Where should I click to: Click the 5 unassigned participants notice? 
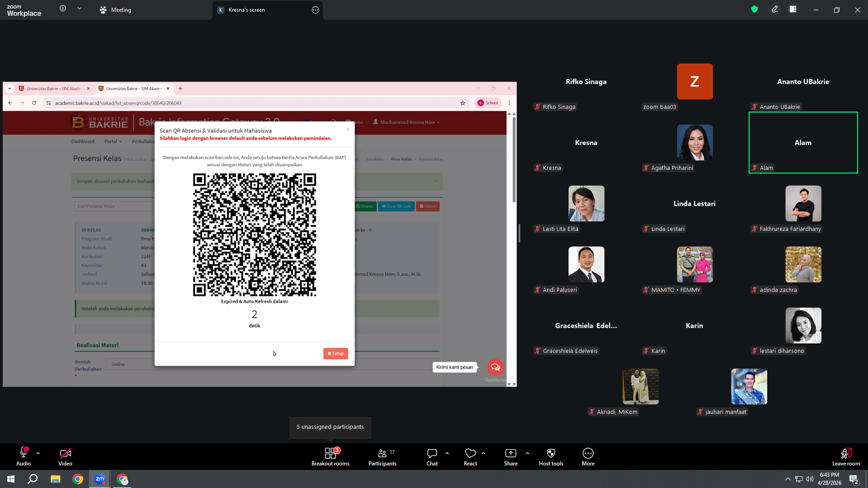click(x=330, y=427)
